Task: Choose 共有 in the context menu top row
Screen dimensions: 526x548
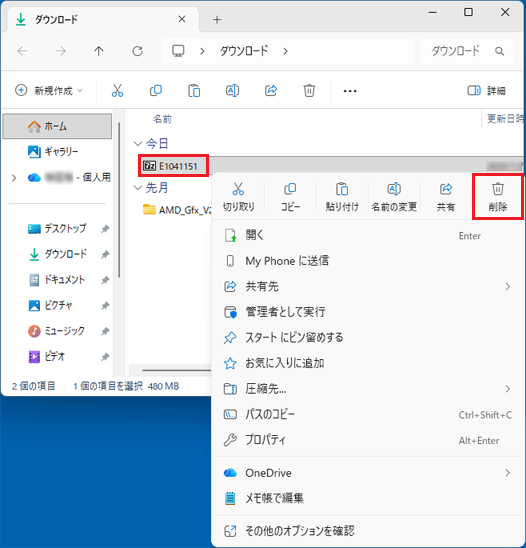Action: point(446,197)
